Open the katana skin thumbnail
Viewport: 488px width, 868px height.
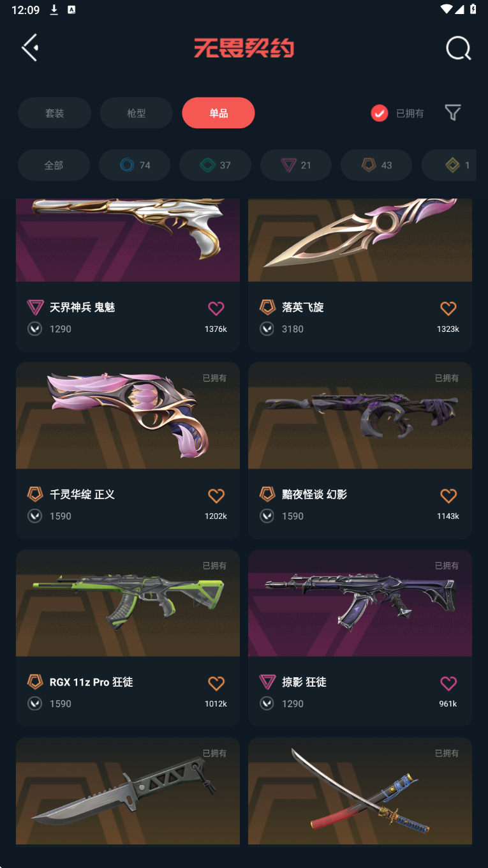tap(360, 791)
